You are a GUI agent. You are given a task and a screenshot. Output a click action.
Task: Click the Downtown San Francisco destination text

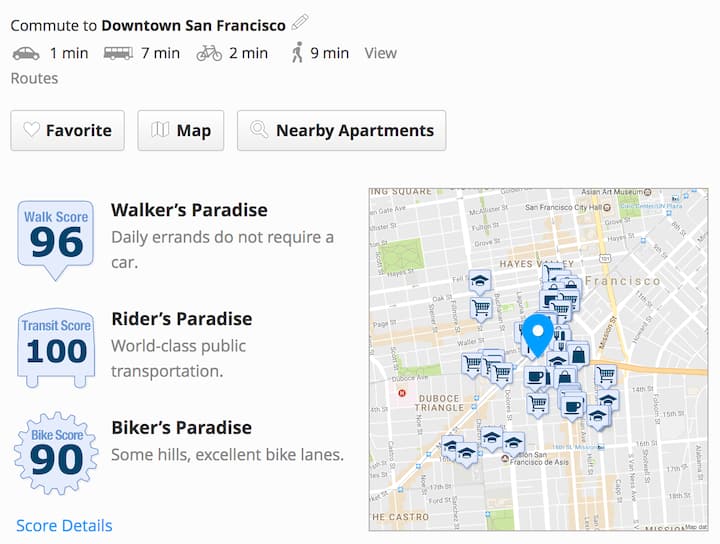click(193, 25)
